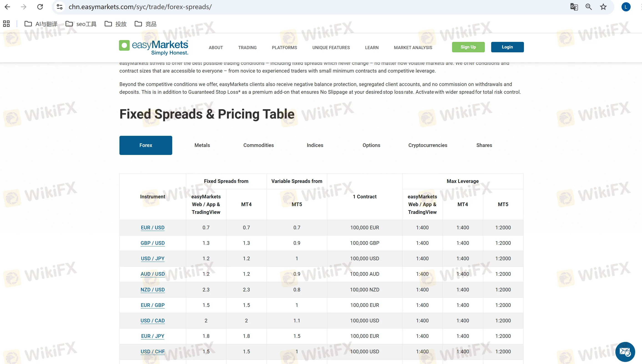Viewport: 642px width, 364px height.
Task: Click the blue Login button
Action: click(507, 47)
